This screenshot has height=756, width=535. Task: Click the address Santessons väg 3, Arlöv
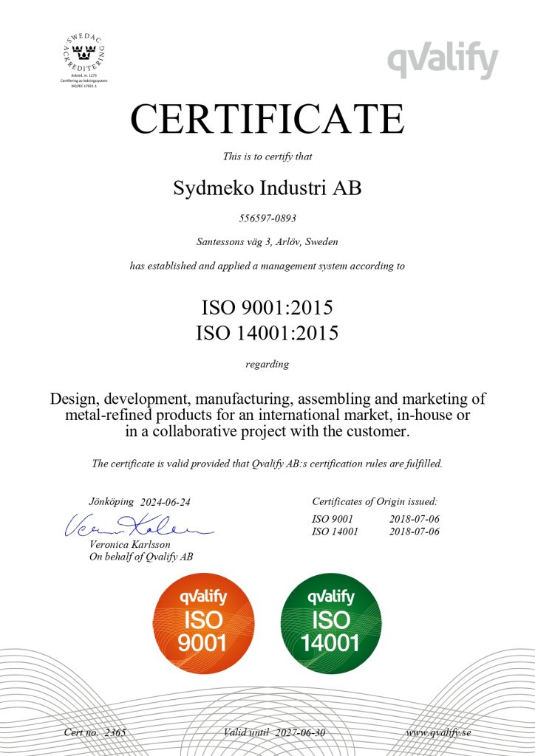[267, 241]
